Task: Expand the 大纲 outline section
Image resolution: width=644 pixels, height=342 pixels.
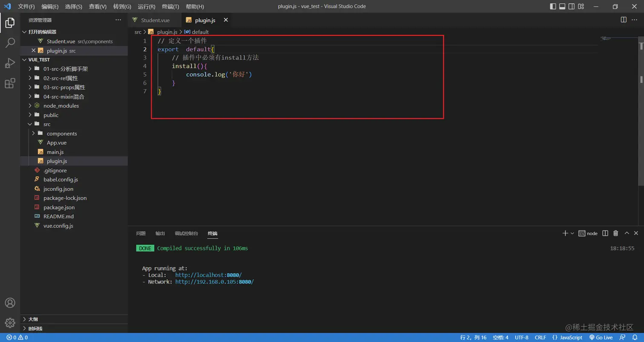Action: [74, 319]
